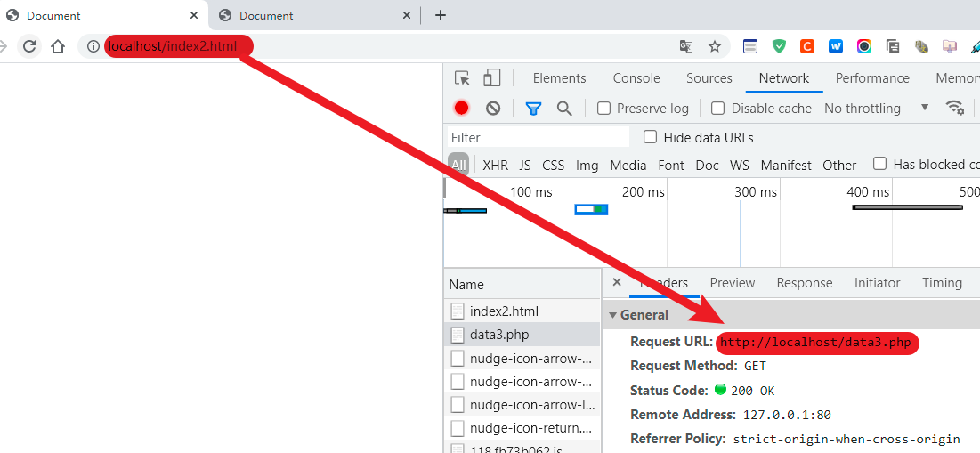
Task: Select the nudge-icon-return request row
Action: (x=522, y=428)
